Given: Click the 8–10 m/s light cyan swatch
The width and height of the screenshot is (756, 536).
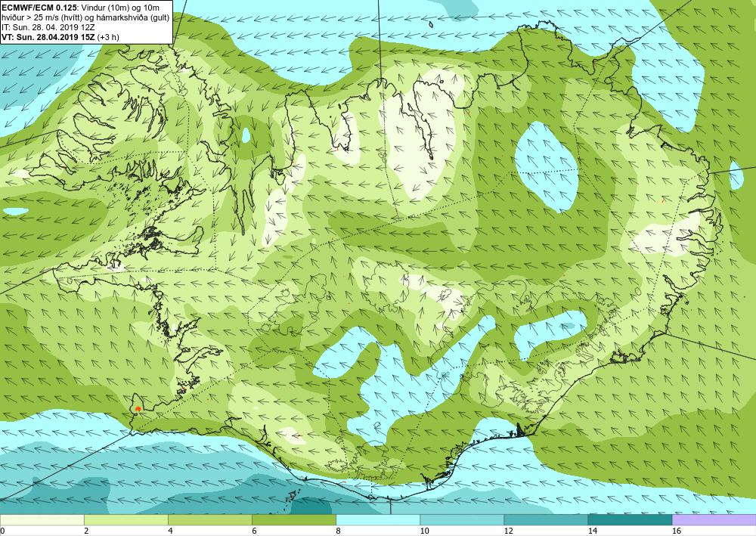Looking at the screenshot, I should [x=378, y=519].
